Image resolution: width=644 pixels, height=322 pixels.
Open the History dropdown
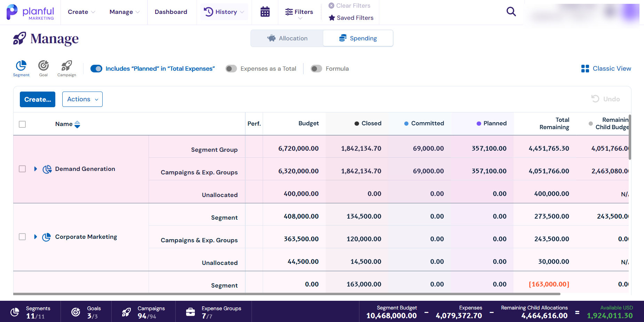coord(224,12)
